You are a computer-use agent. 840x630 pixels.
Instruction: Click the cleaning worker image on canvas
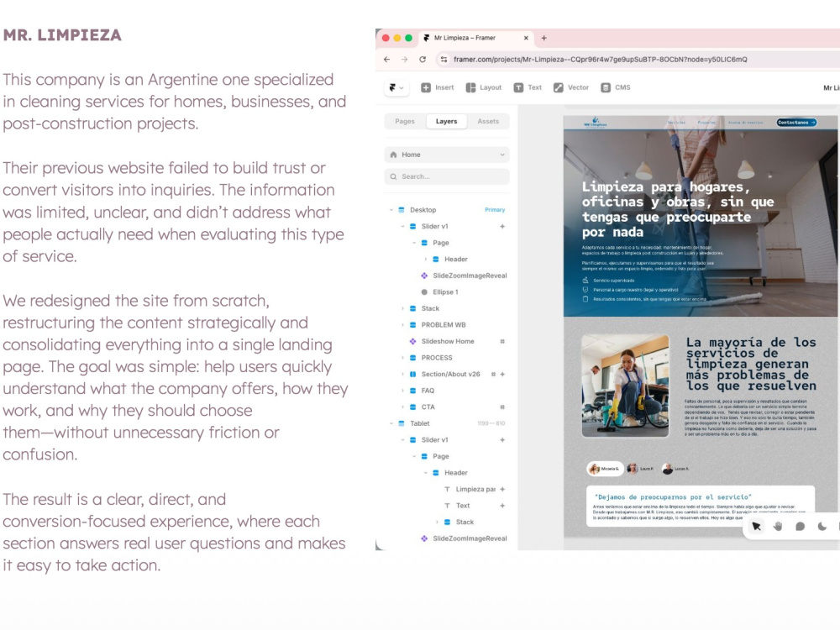pyautogui.click(x=625, y=386)
